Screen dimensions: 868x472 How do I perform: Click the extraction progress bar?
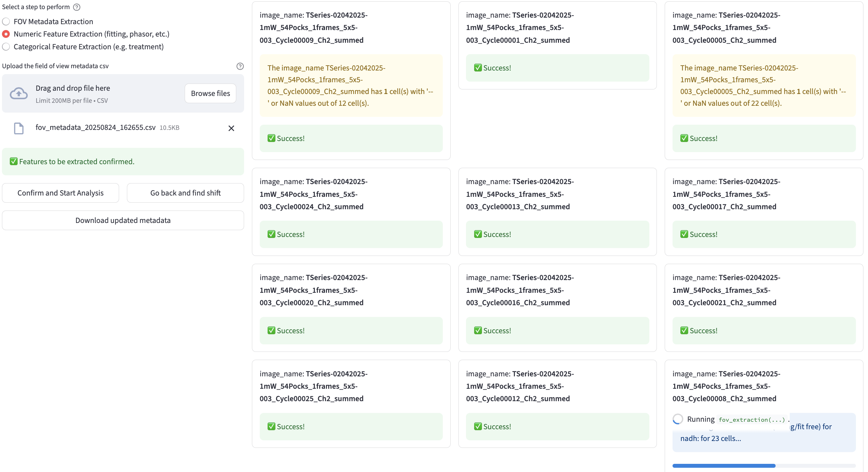pos(764,465)
